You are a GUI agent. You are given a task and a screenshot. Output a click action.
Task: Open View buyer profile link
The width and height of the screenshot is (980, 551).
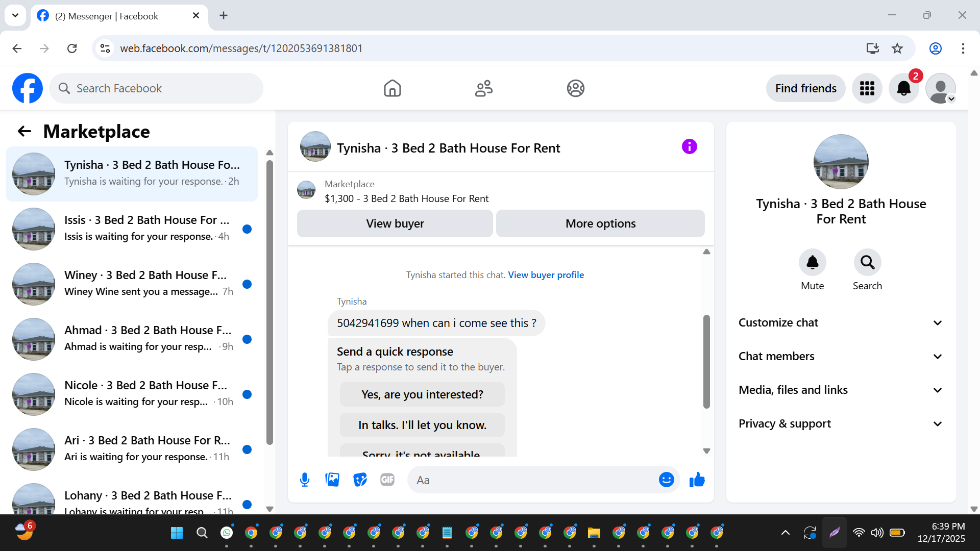point(546,275)
